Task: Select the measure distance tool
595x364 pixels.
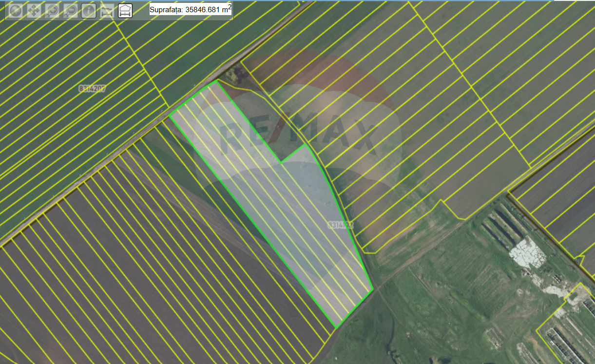Action: [107, 11]
